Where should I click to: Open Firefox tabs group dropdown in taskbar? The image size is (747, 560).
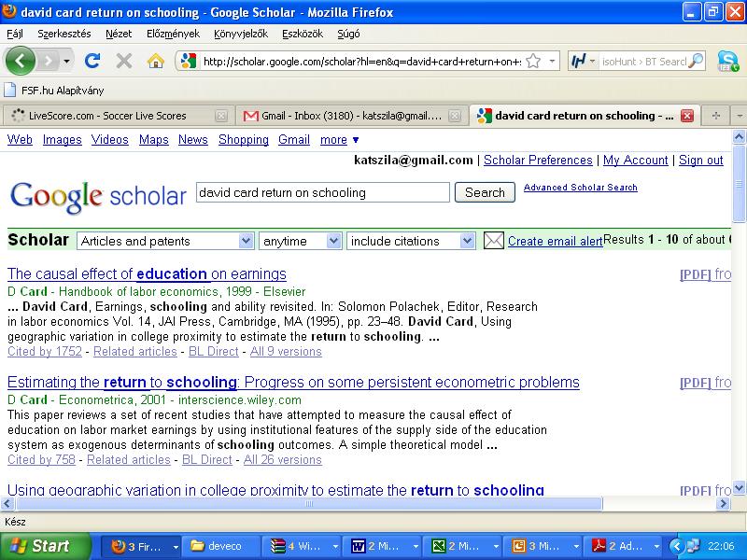176,547
